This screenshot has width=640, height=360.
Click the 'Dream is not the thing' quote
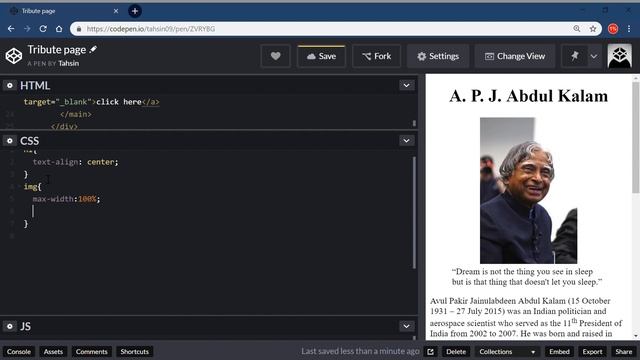[x=527, y=277]
